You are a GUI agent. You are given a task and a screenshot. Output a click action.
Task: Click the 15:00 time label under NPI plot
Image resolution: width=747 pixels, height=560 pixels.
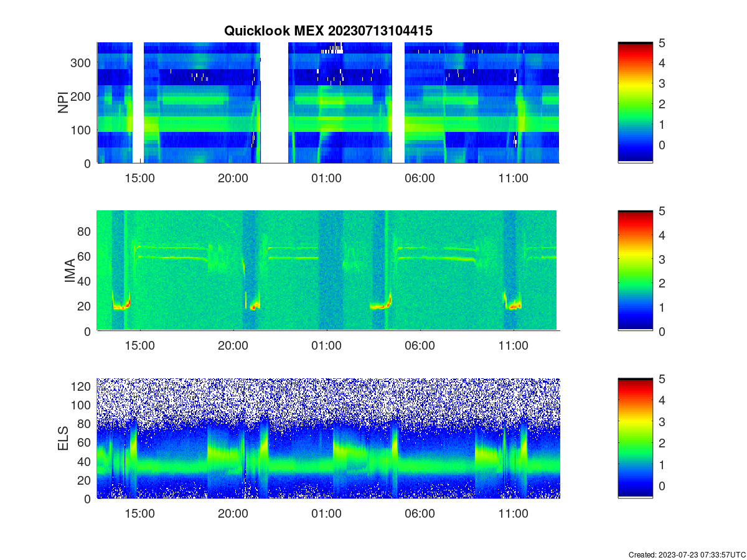[140, 178]
